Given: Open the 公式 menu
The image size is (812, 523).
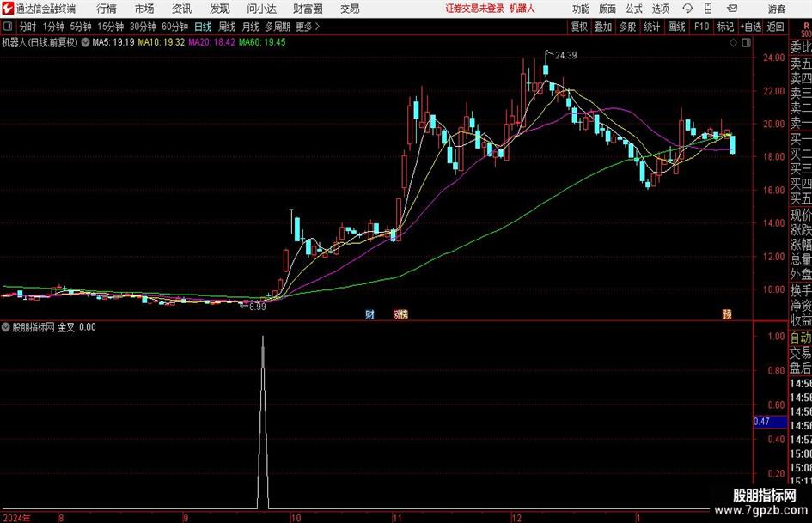Looking at the screenshot, I should point(633,9).
